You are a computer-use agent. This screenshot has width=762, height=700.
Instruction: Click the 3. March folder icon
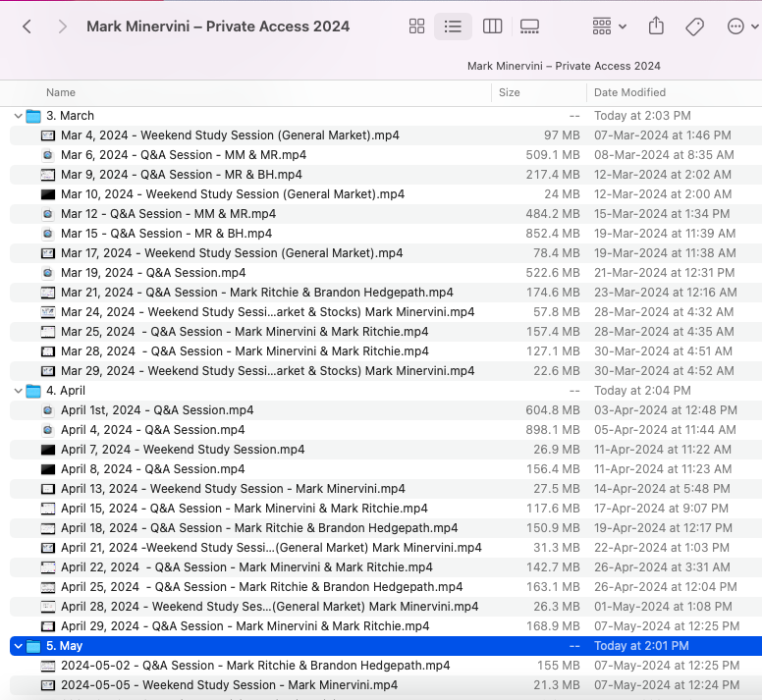[33, 116]
